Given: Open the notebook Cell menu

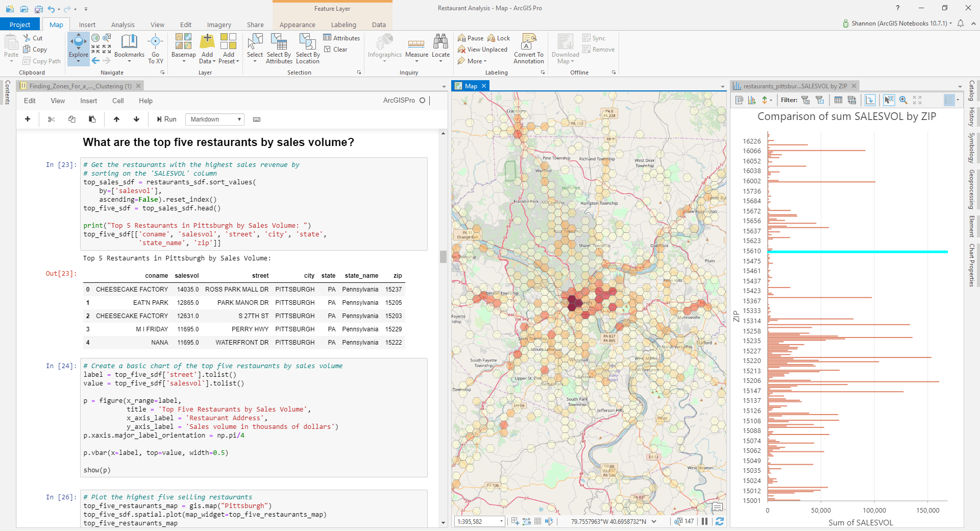Looking at the screenshot, I should pos(118,101).
